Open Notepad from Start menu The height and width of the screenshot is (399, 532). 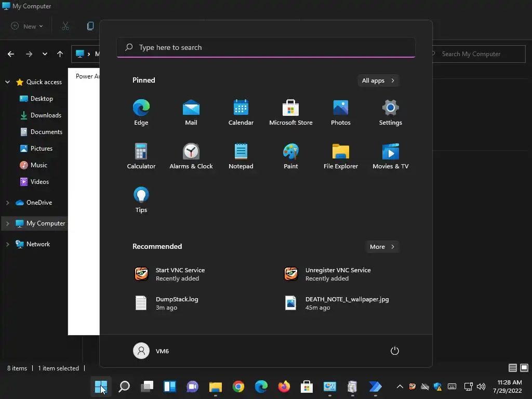(241, 156)
